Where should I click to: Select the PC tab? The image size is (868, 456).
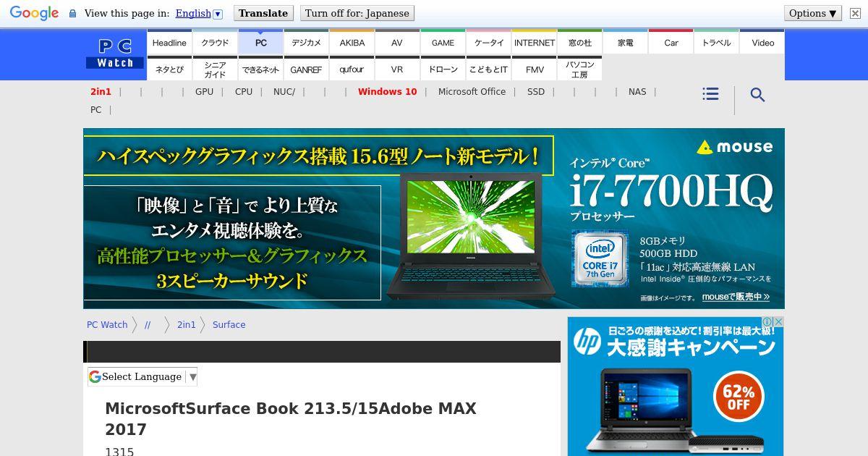[260, 43]
